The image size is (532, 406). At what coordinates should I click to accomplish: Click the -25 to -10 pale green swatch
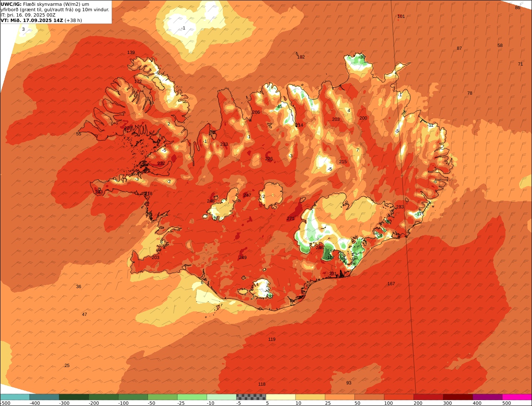pos(192,397)
